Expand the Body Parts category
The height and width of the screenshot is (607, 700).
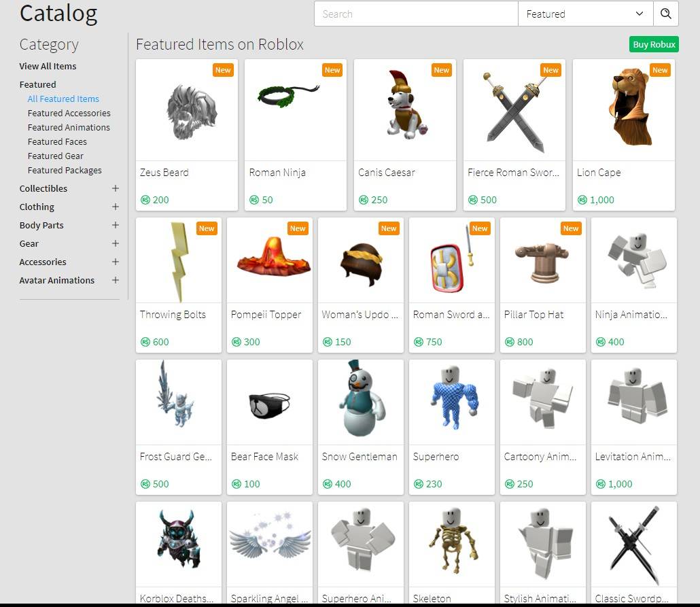115,225
